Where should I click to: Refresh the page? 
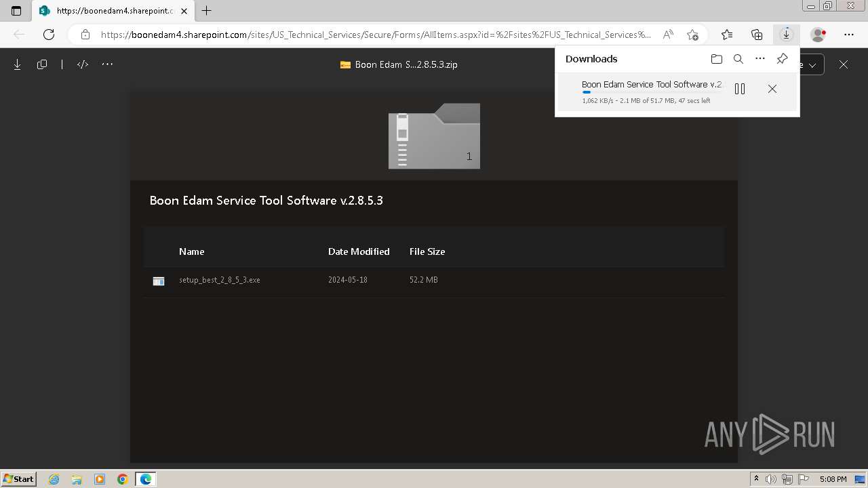click(49, 35)
